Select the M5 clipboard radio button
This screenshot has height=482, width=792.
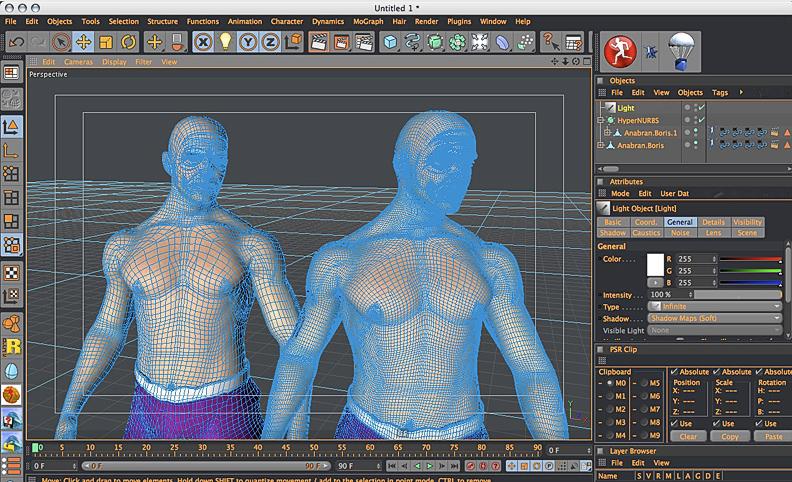tap(644, 383)
